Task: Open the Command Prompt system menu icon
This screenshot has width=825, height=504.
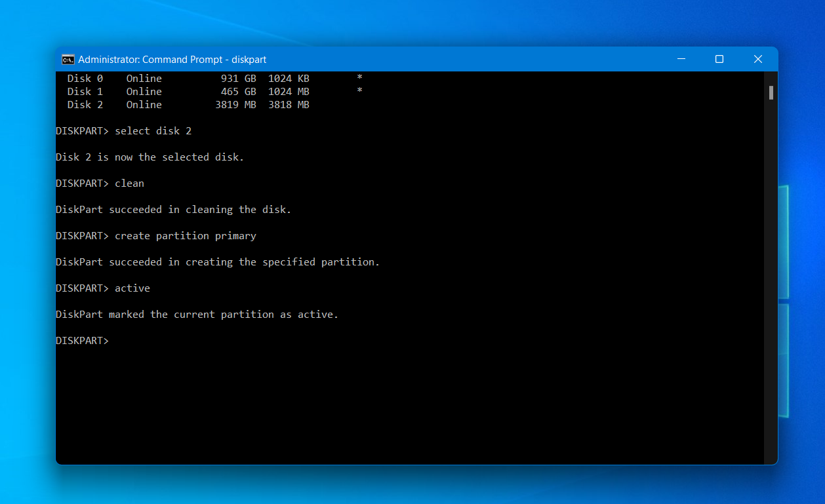Action: point(68,60)
